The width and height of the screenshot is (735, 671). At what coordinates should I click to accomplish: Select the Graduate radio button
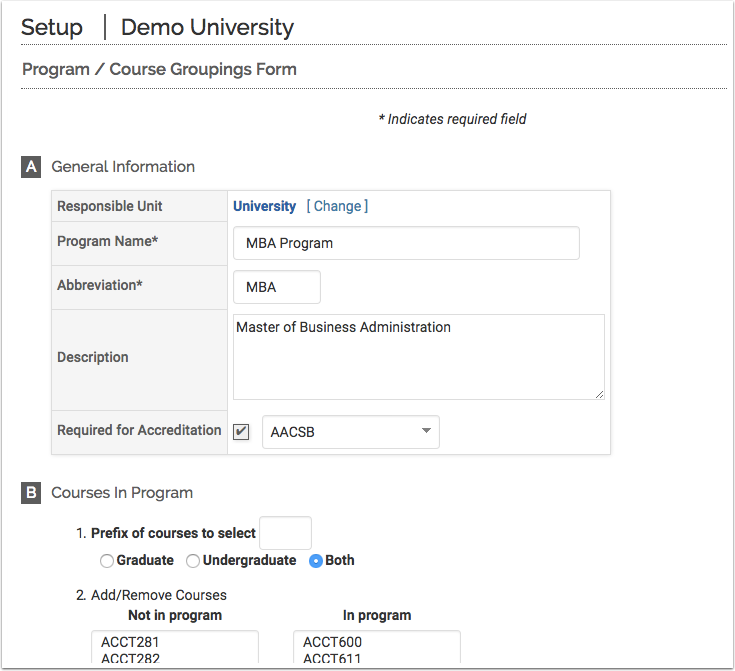click(107, 561)
